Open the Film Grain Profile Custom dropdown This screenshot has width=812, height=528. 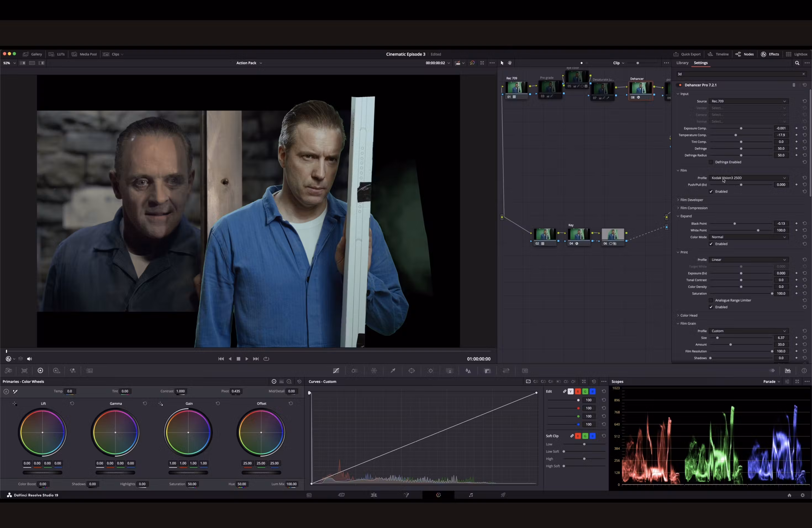click(x=748, y=331)
